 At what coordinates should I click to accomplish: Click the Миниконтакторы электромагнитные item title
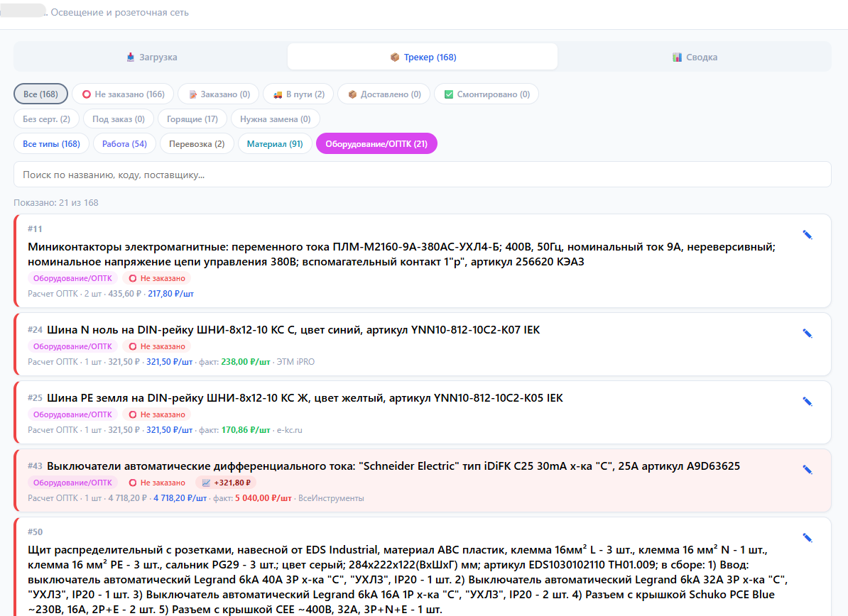[401, 254]
